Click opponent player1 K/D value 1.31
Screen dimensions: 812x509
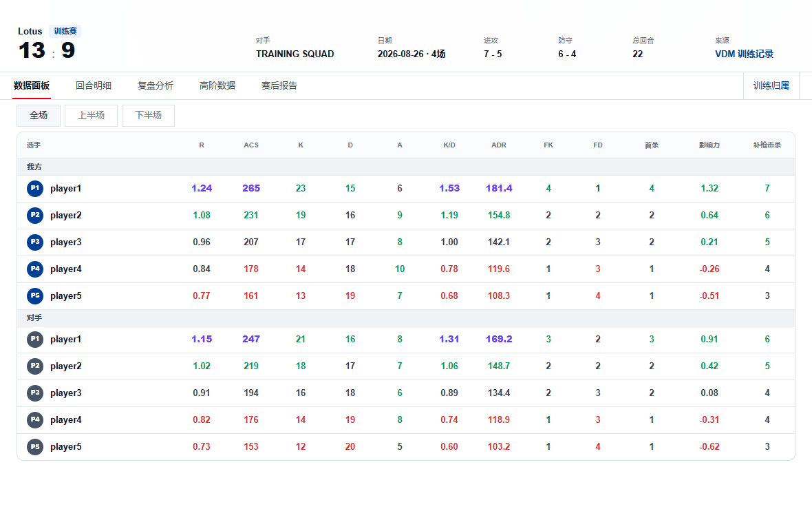pyautogui.click(x=449, y=339)
